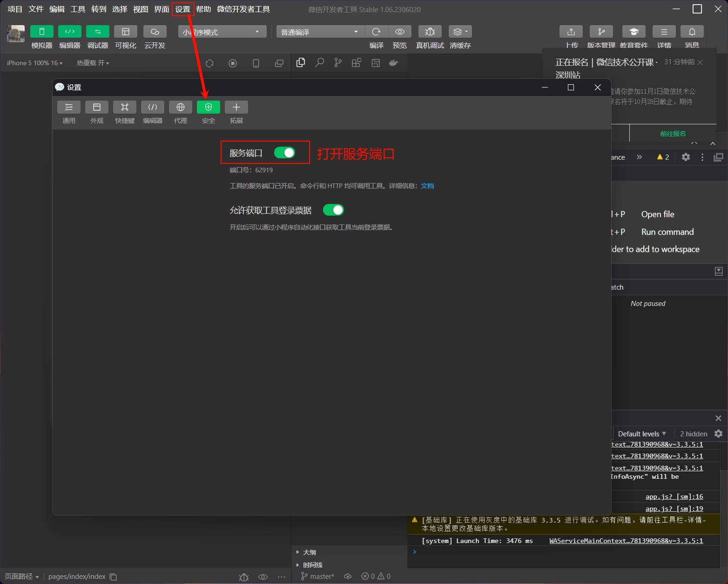Screen dimensions: 728x584
Task: Toggle the 服务端口 switch off
Action: pyautogui.click(x=284, y=153)
